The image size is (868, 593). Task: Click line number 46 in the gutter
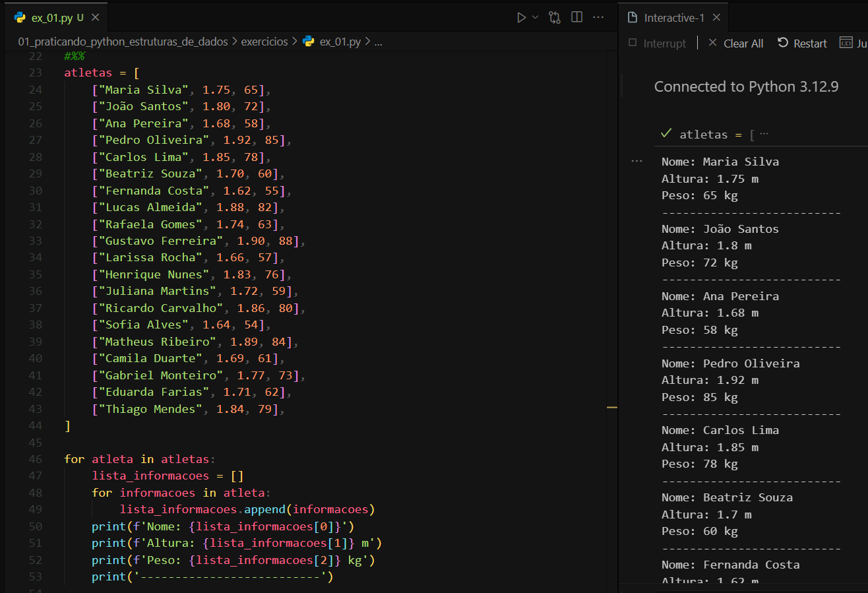tap(35, 459)
